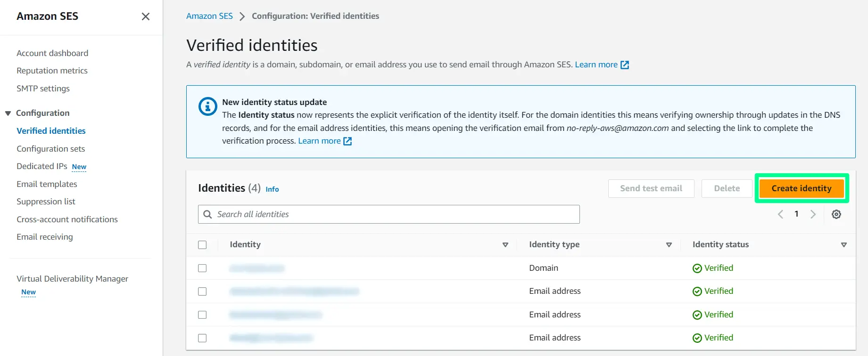This screenshot has width=868, height=356.
Task: Click the Domain identity type cell
Action: pyautogui.click(x=544, y=268)
